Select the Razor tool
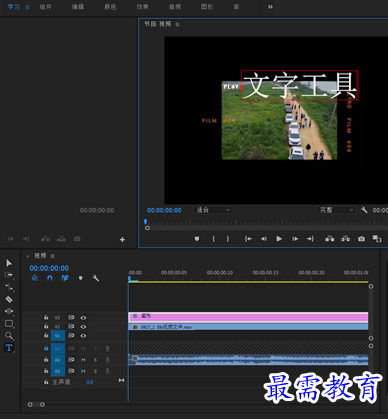The height and width of the screenshot is (419, 388). [9, 299]
